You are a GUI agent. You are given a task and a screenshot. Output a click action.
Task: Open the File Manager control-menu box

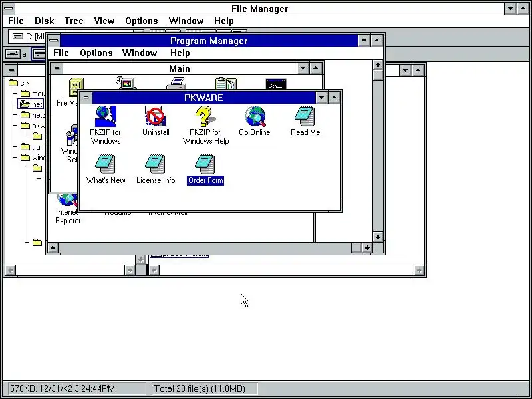point(9,8)
